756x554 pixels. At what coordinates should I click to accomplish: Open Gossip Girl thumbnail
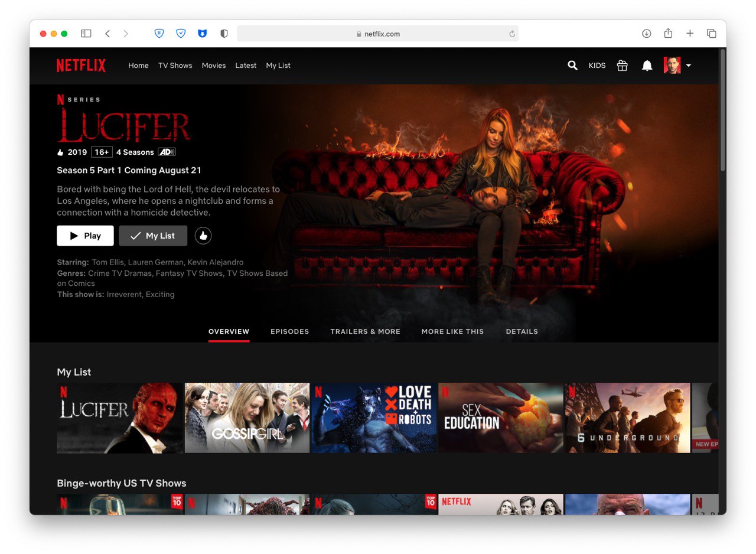coord(247,418)
